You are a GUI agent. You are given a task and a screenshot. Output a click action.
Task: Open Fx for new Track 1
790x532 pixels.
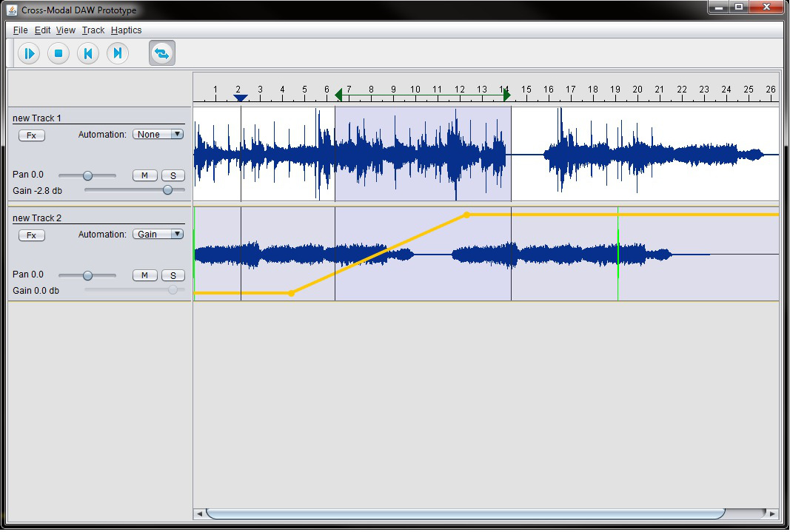32,135
